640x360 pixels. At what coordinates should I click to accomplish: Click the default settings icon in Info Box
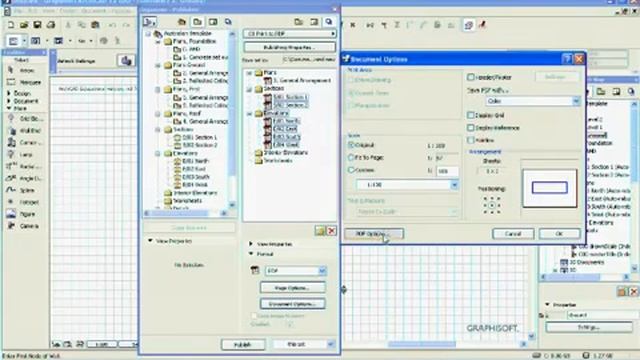tap(126, 61)
